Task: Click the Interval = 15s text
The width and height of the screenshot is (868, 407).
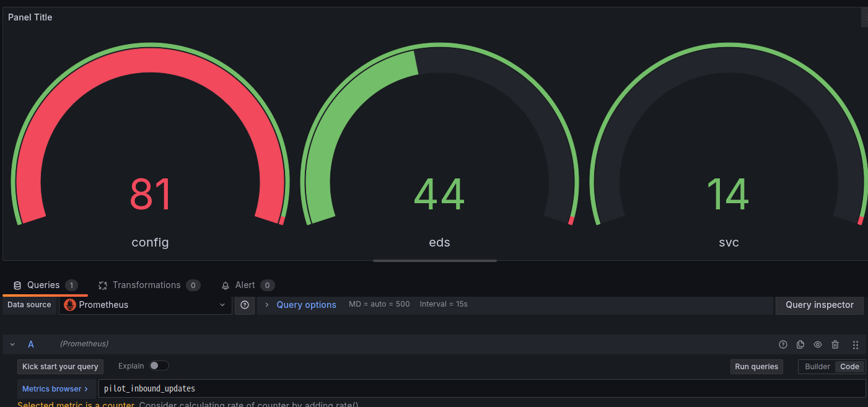Action: [x=444, y=305]
